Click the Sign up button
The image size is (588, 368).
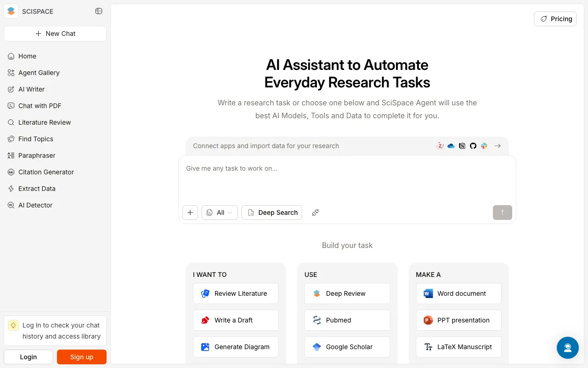(x=82, y=357)
